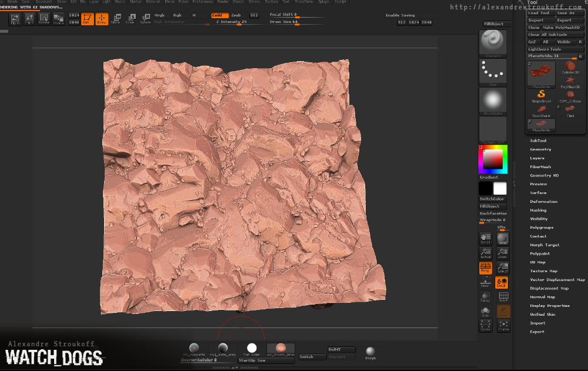Screen dimensions: 588x371
Task: Open the Zplugin menu
Action: coord(323,2)
